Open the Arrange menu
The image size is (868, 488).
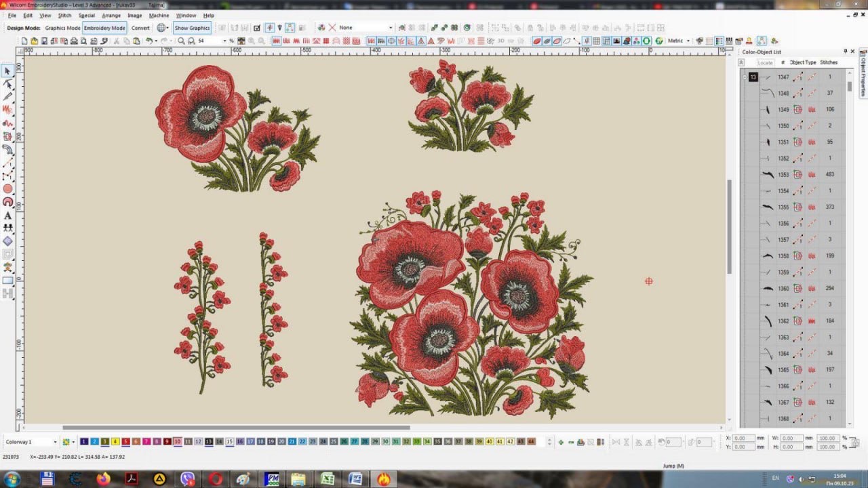coord(111,15)
